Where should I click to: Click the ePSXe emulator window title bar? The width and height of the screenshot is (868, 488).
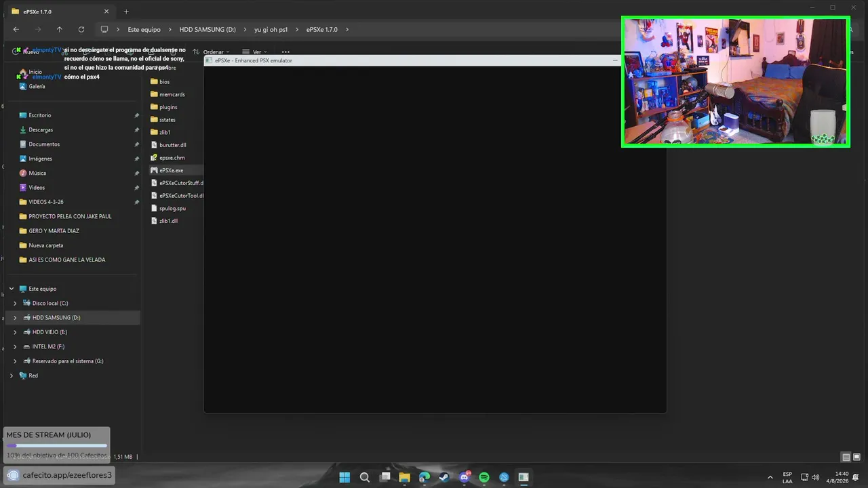pos(412,60)
